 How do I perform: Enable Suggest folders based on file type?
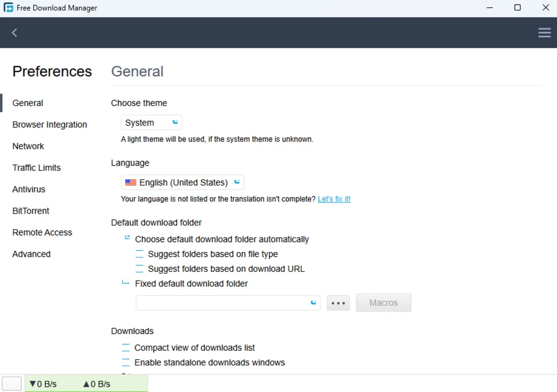tap(140, 254)
